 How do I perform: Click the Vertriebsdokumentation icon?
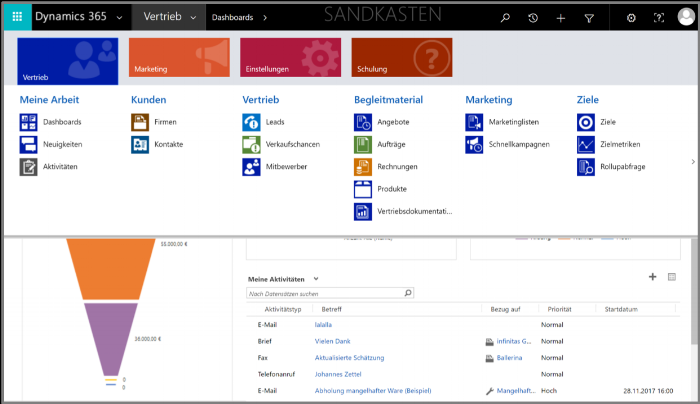pyautogui.click(x=363, y=211)
